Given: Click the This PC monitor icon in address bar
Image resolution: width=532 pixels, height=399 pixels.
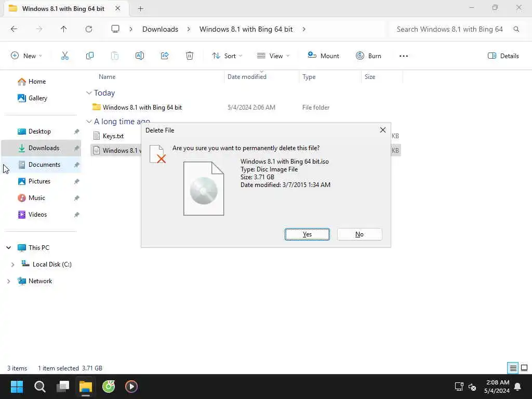Looking at the screenshot, I should click(115, 29).
